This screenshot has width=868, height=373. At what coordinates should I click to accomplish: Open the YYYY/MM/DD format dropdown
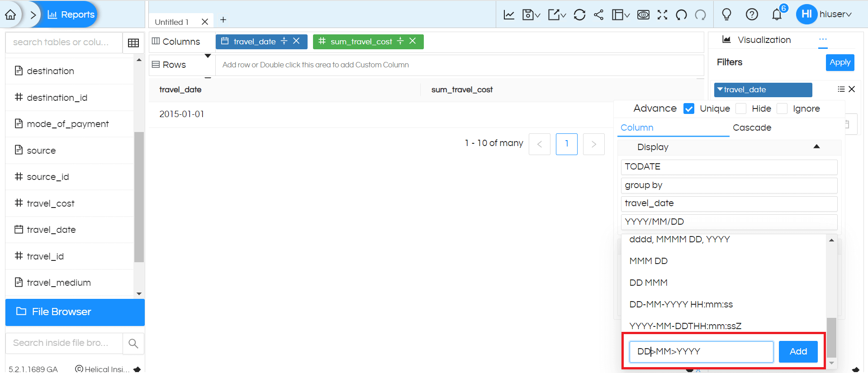pos(729,222)
